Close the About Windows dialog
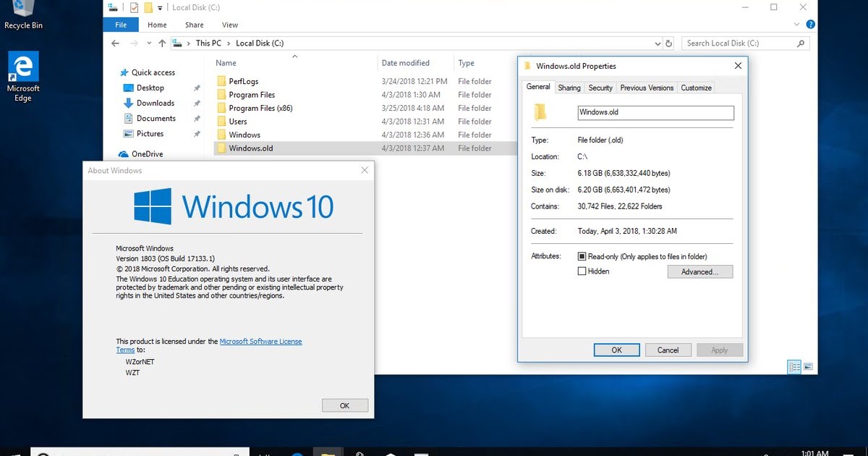The width and height of the screenshot is (868, 456). point(365,171)
